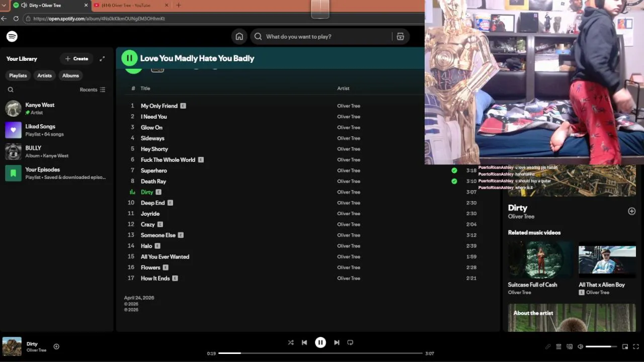Image resolution: width=644 pixels, height=362 pixels.
Task: Skip to previous track
Action: click(x=304, y=342)
